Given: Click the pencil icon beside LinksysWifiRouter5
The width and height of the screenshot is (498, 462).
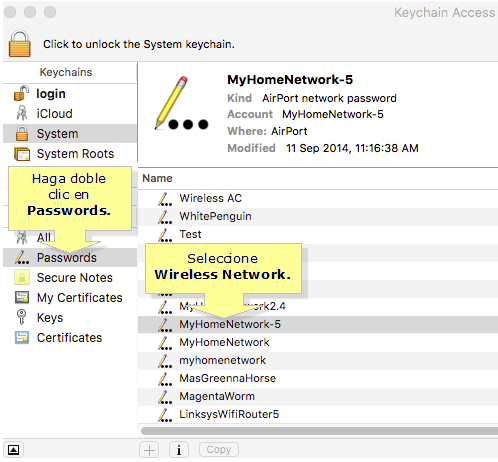Looking at the screenshot, I should (x=165, y=415).
